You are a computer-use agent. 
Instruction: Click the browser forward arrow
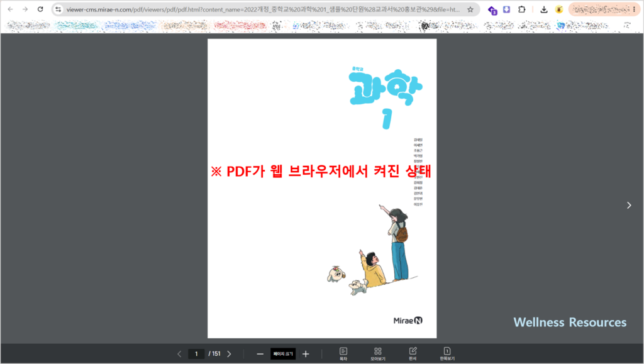tap(25, 9)
